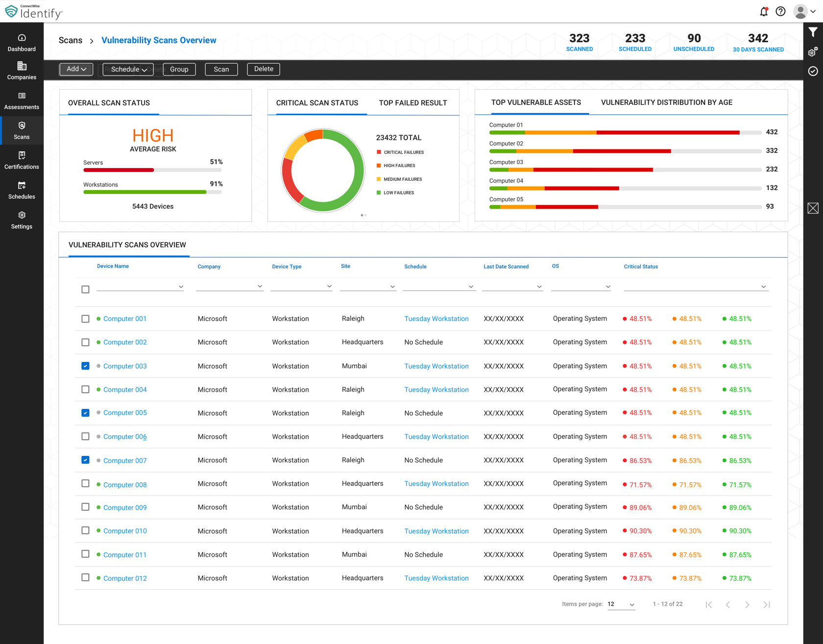Go to next table page

click(x=747, y=604)
